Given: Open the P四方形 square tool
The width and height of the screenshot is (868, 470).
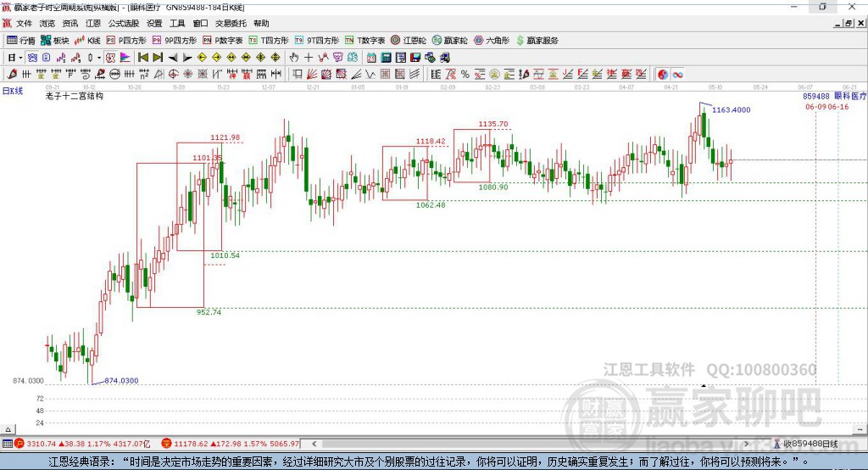Looking at the screenshot, I should tap(126, 41).
